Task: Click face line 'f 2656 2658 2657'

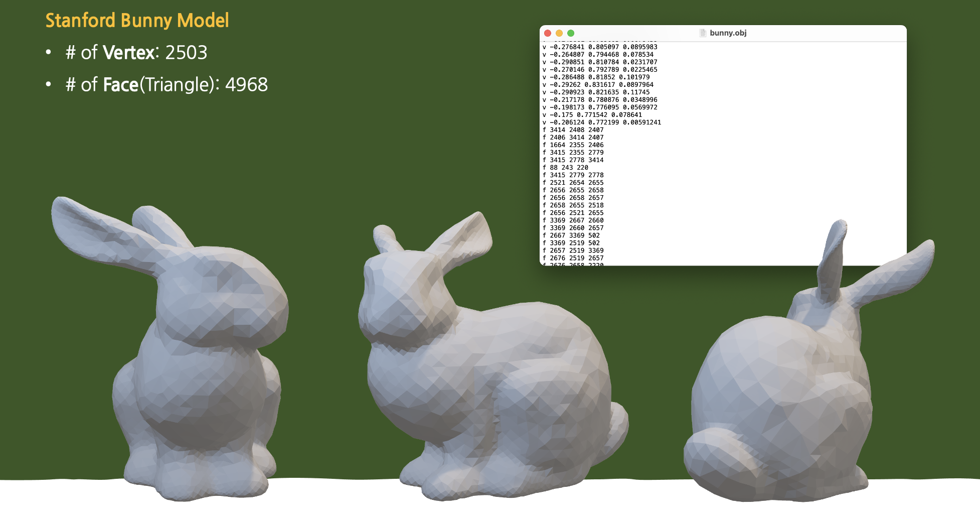Action: click(x=573, y=198)
